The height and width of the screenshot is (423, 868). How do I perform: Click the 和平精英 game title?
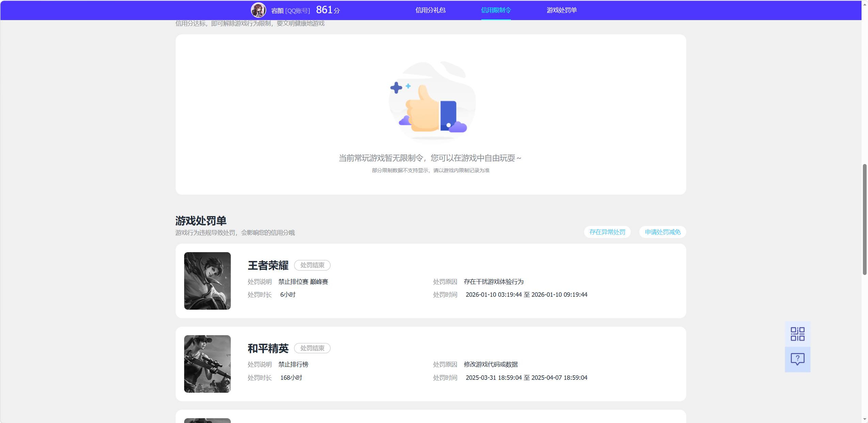(x=268, y=348)
